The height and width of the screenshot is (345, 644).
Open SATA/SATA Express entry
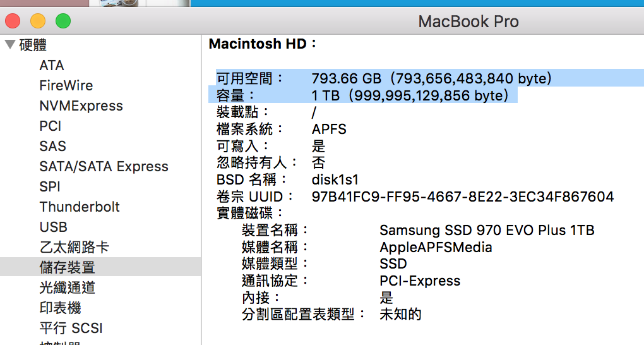point(104,166)
